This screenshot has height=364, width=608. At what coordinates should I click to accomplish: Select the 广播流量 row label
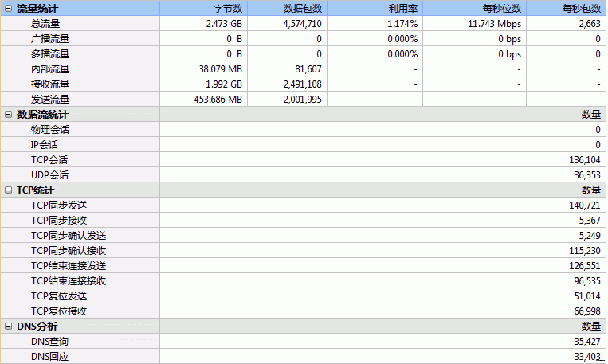pos(50,39)
